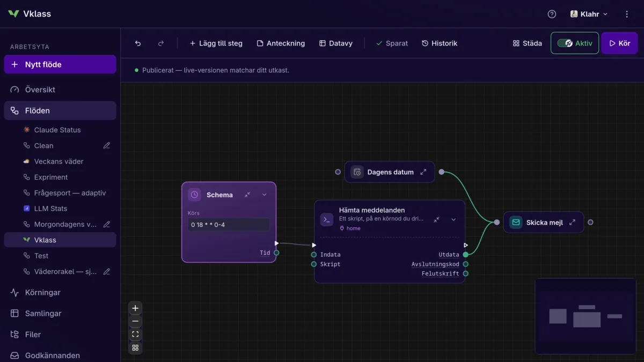
Task: Select the Frågesport — adaptiv flow
Action: [x=60, y=193]
